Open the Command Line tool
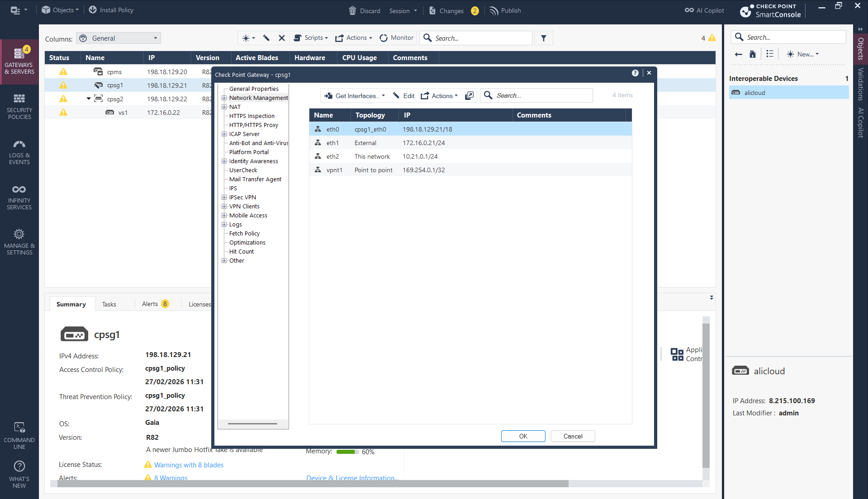 tap(19, 435)
